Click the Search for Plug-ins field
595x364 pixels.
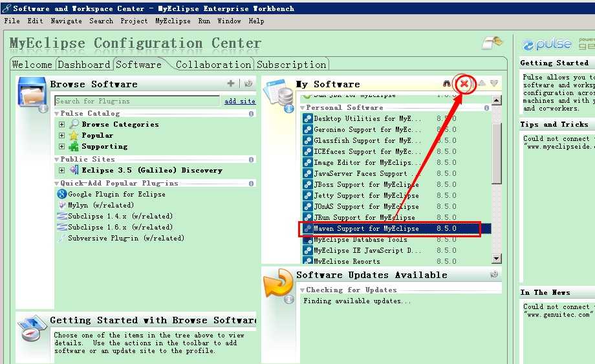137,101
